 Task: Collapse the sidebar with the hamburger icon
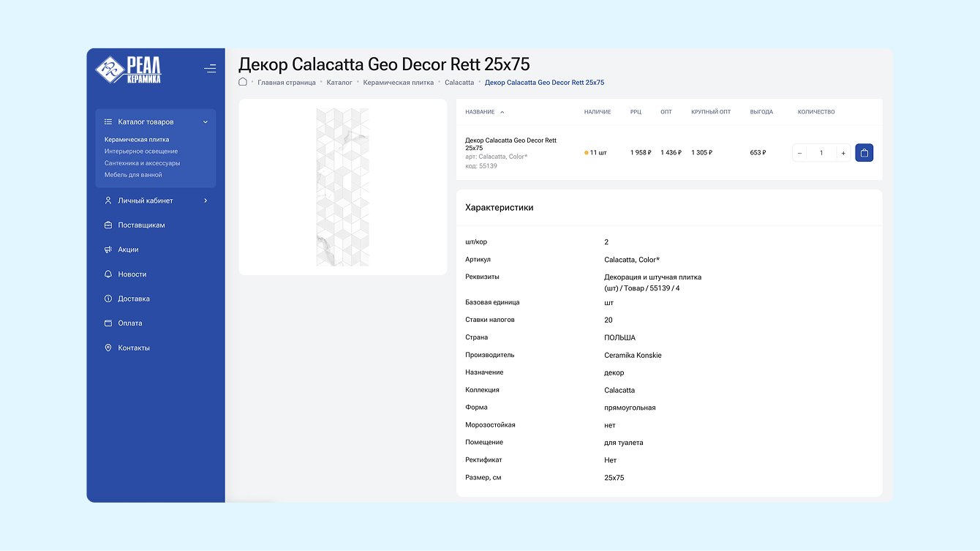coord(210,69)
